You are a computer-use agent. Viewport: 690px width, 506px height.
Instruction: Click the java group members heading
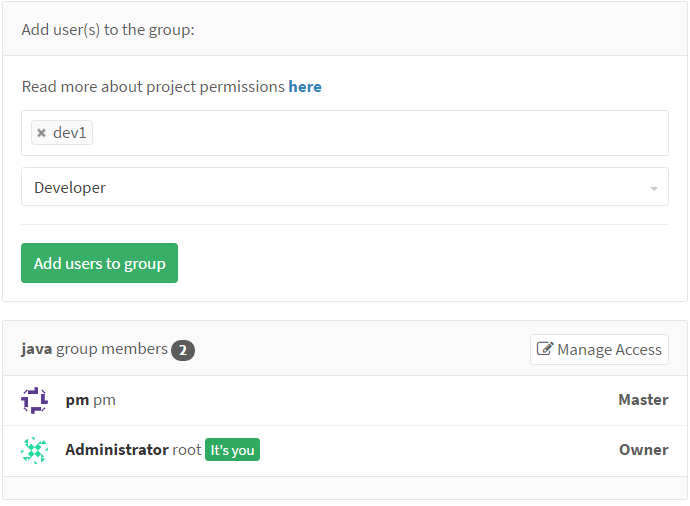(x=95, y=349)
